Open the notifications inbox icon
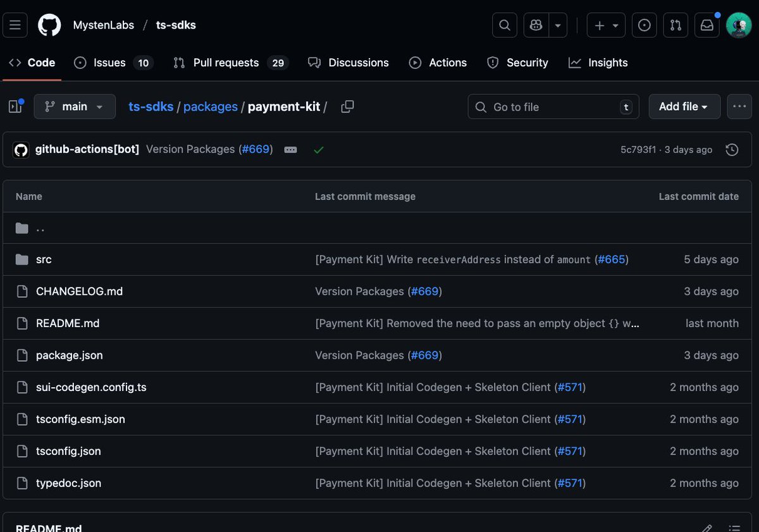The width and height of the screenshot is (759, 532). click(x=707, y=25)
